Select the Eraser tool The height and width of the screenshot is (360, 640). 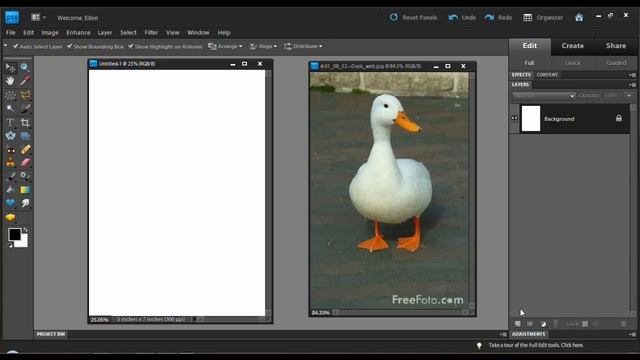coord(25,163)
